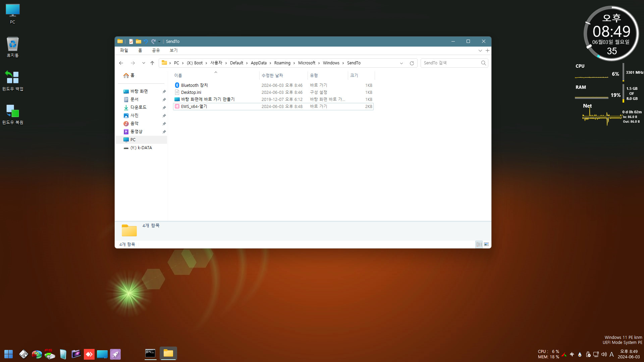Go forward with the right arrow

pos(133,63)
